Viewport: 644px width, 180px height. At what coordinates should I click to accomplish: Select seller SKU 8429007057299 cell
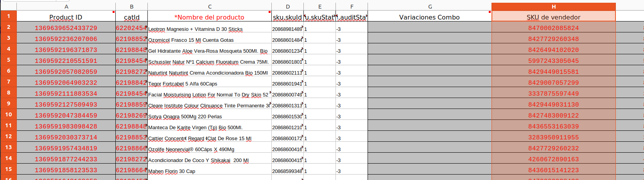pyautogui.click(x=554, y=82)
